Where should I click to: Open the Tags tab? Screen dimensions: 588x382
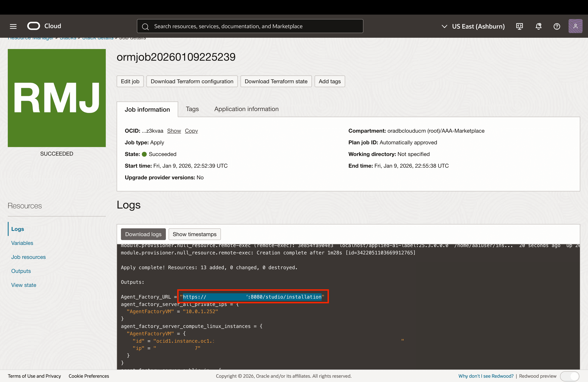point(192,109)
